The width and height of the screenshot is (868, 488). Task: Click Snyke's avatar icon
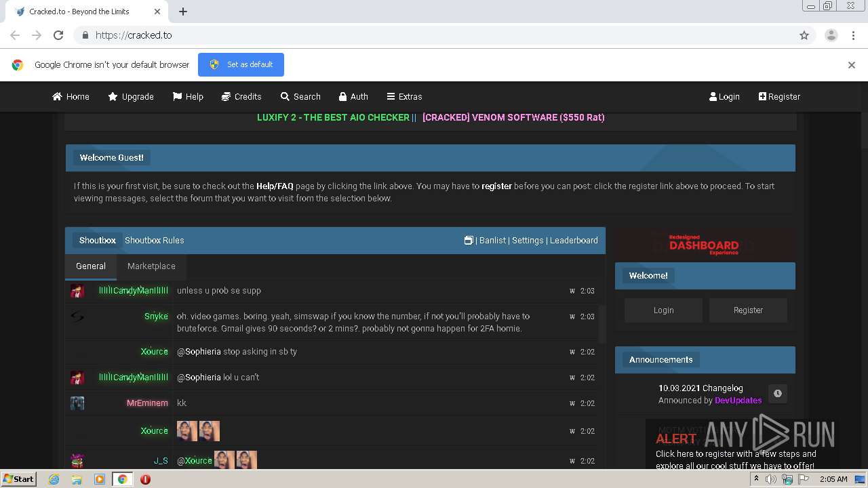click(x=77, y=317)
